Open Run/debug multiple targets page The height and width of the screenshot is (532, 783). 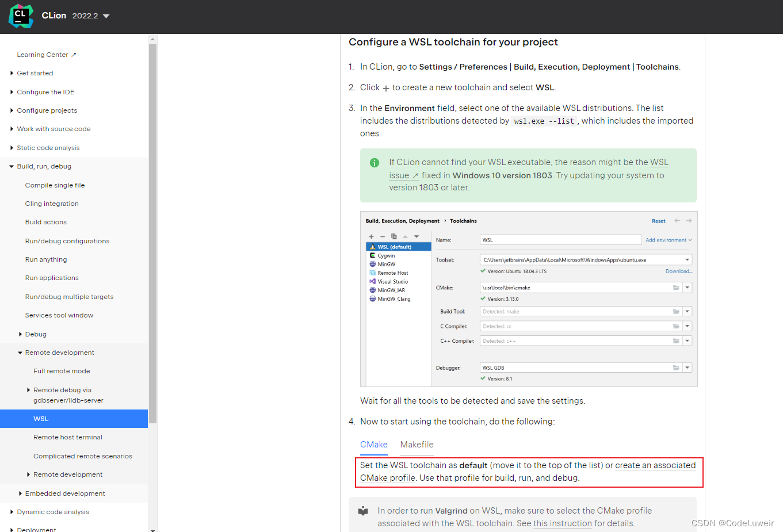(69, 297)
